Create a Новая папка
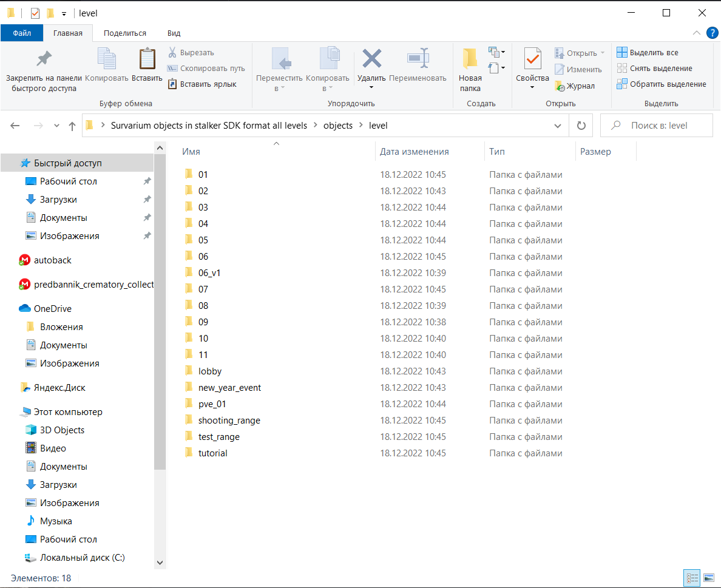 pyautogui.click(x=470, y=69)
